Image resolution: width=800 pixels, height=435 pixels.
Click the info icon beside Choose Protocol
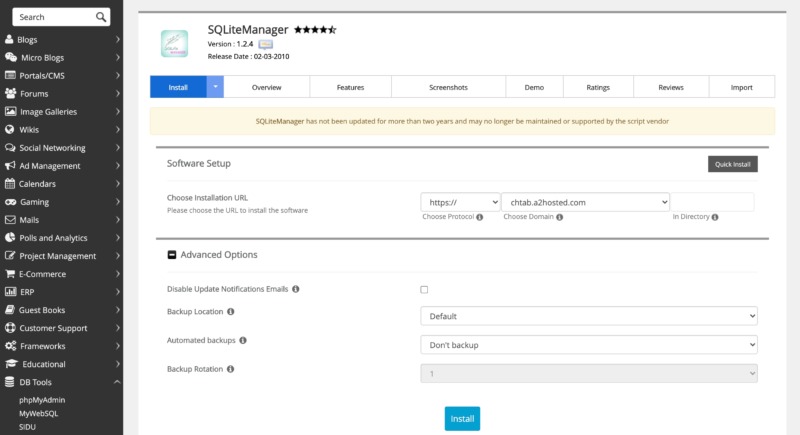[x=480, y=217]
